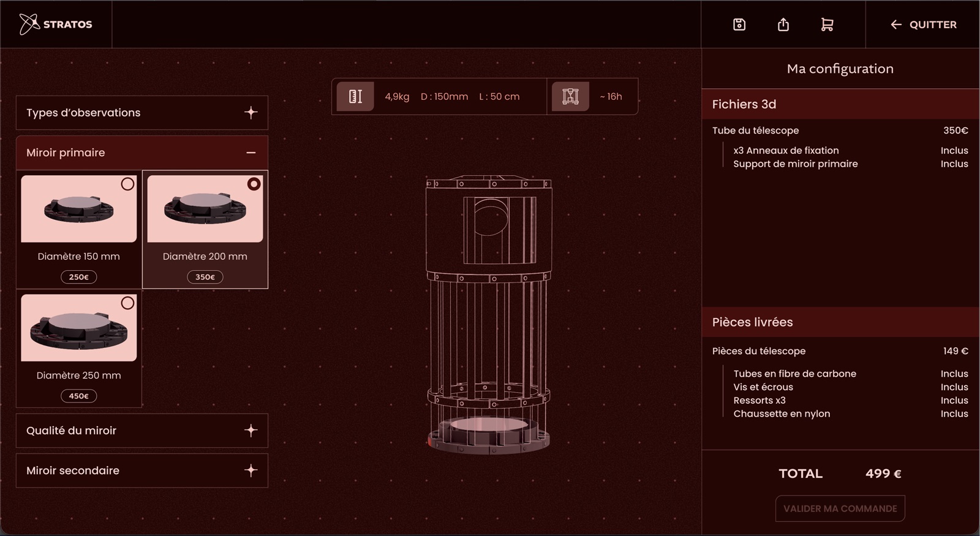Click the 450€ price badge
Image resolution: width=980 pixels, height=536 pixels.
[78, 396]
